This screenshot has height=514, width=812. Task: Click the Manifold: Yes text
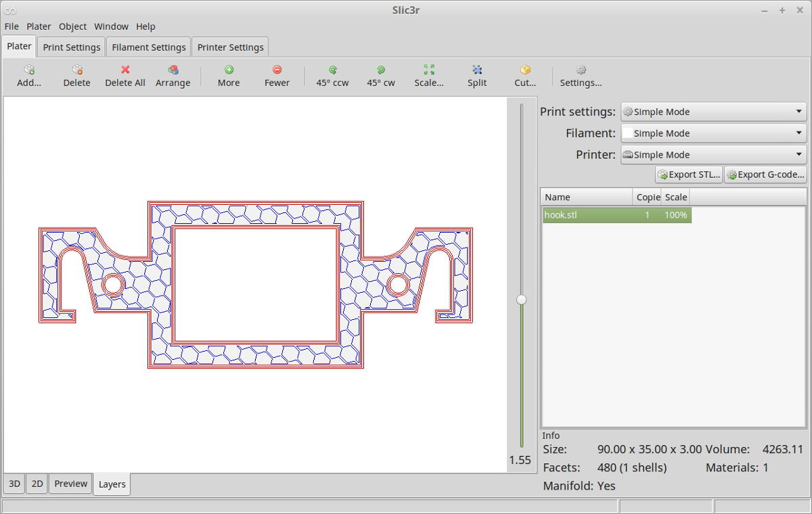pyautogui.click(x=579, y=486)
